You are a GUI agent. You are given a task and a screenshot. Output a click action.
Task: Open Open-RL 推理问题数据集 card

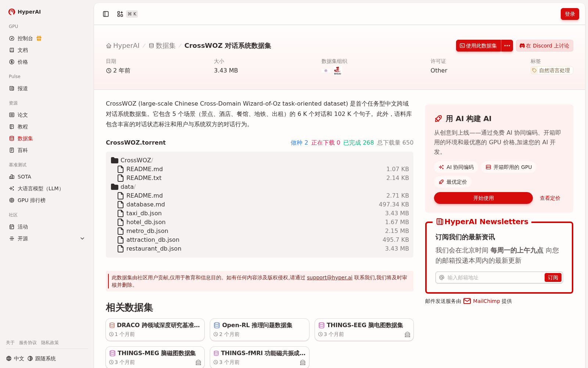tap(259, 330)
